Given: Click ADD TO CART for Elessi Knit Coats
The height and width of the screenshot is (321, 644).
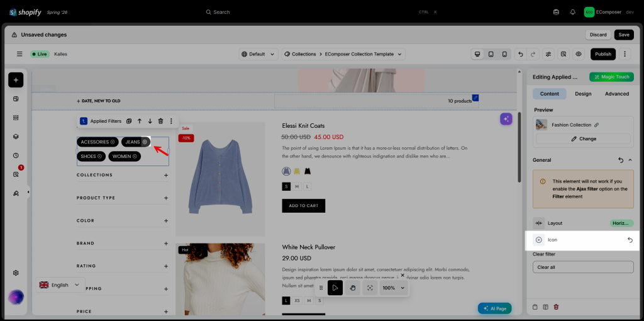Looking at the screenshot, I should (304, 206).
